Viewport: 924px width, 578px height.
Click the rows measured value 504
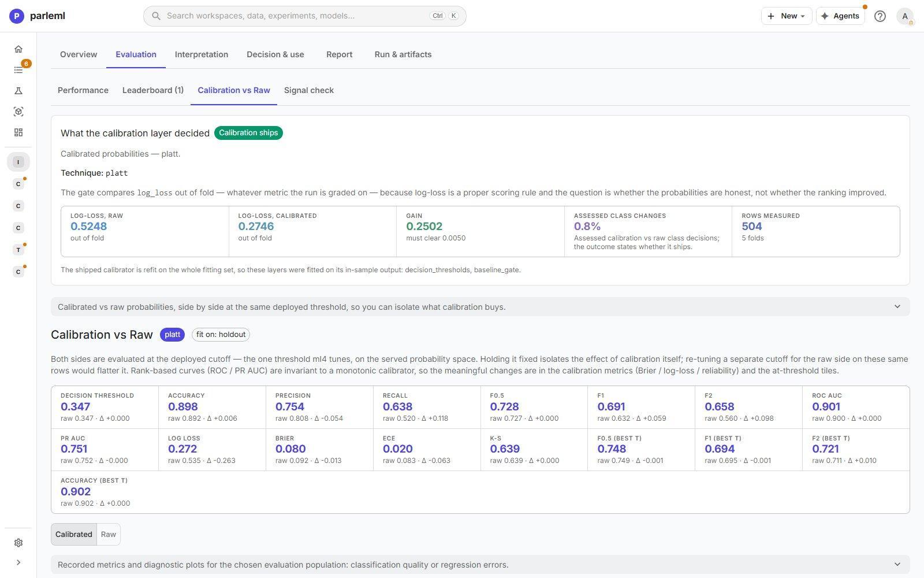point(752,227)
